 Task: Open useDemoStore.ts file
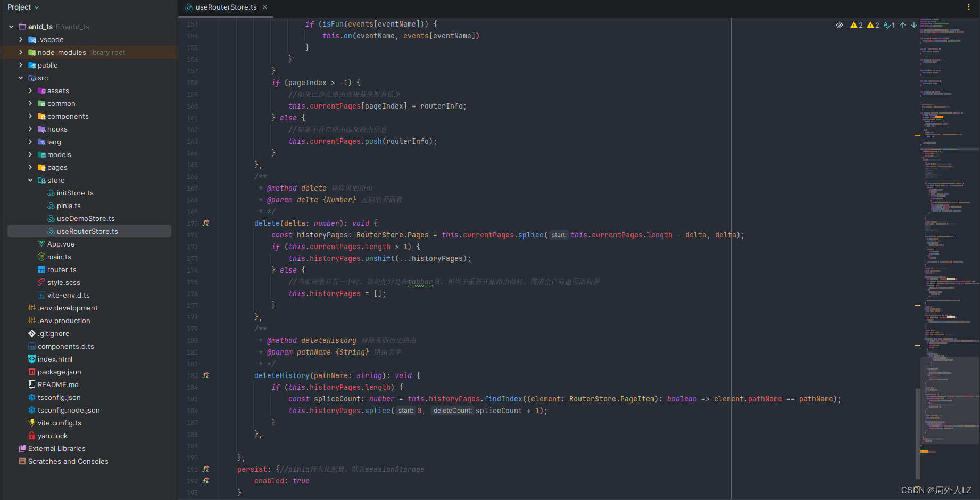pyautogui.click(x=86, y=218)
